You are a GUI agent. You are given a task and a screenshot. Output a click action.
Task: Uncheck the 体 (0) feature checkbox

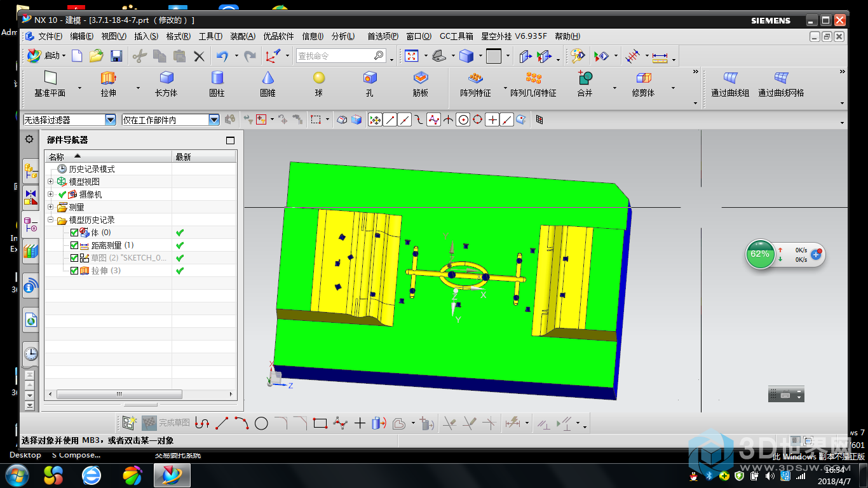(x=74, y=233)
